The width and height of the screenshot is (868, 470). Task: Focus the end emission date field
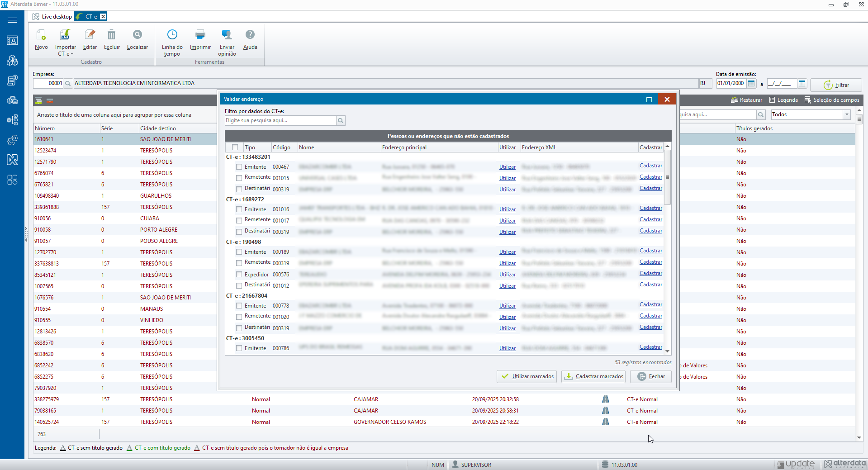click(x=782, y=83)
